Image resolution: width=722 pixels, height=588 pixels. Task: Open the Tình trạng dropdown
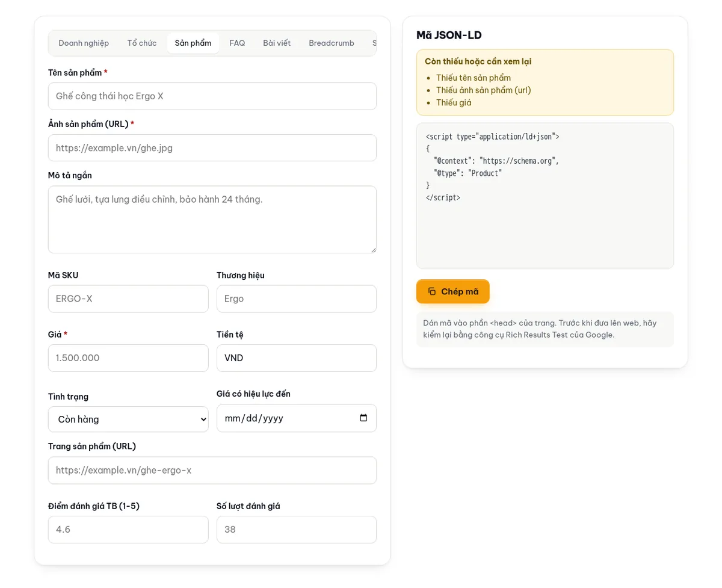(x=128, y=419)
